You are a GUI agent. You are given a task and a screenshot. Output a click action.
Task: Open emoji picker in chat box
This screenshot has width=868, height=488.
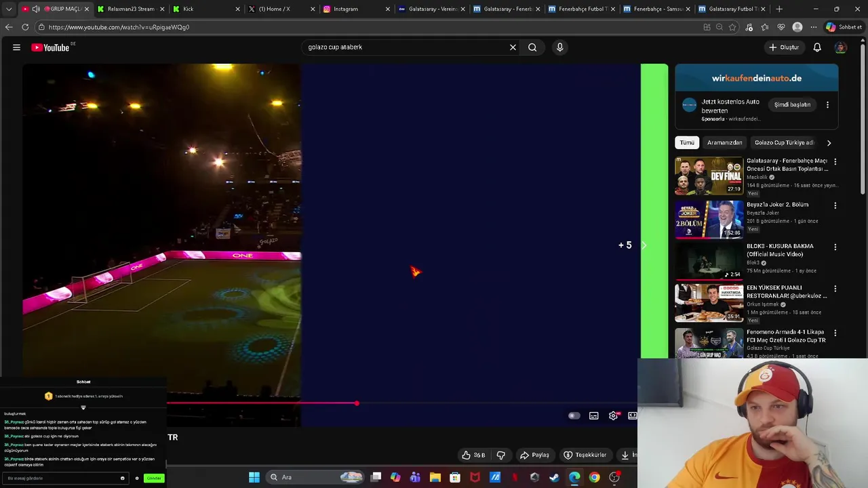point(123,479)
